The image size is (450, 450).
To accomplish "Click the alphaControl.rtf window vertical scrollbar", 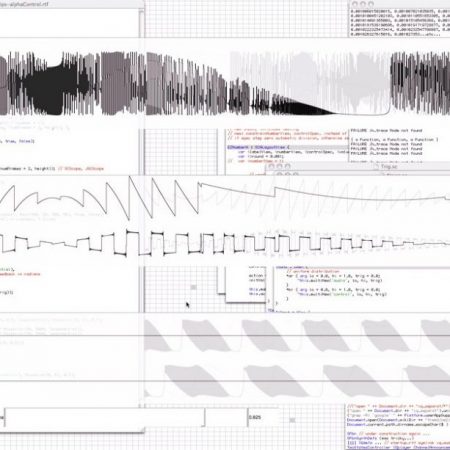I will [141, 23].
